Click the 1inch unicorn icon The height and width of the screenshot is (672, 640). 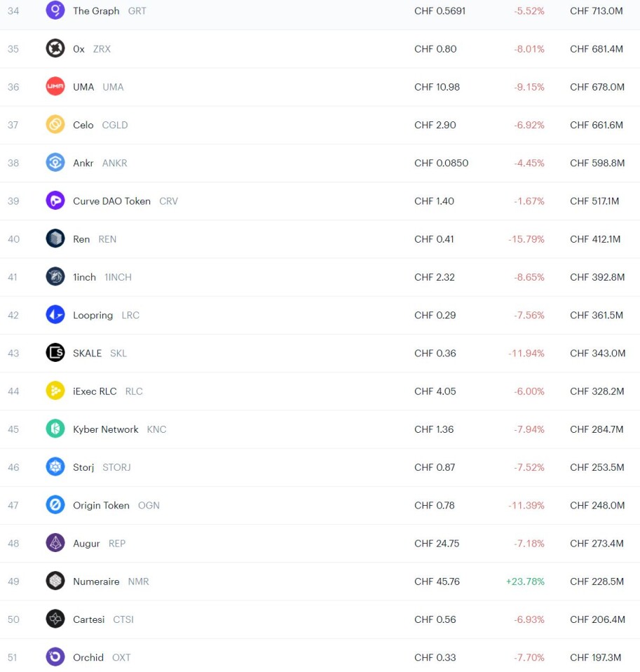click(55, 276)
